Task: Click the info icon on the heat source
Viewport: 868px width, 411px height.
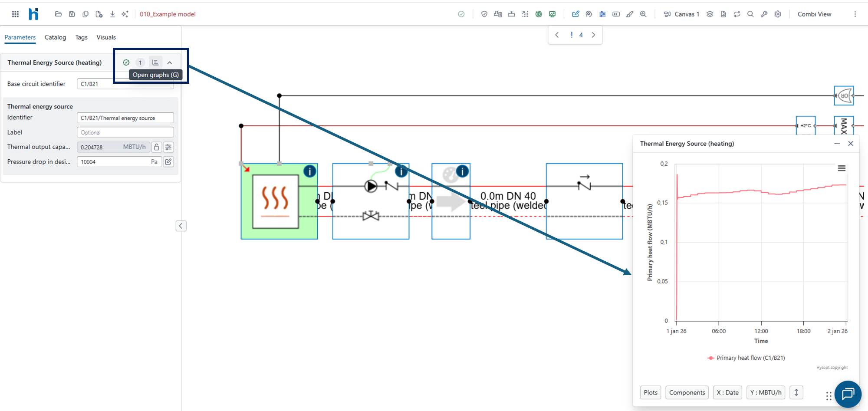Action: click(x=309, y=171)
